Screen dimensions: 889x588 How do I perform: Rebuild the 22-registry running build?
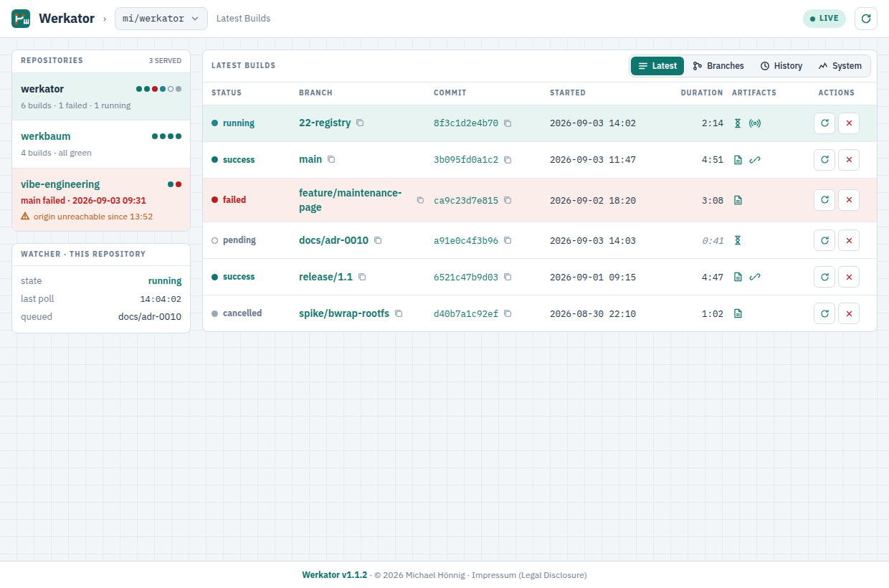point(824,123)
